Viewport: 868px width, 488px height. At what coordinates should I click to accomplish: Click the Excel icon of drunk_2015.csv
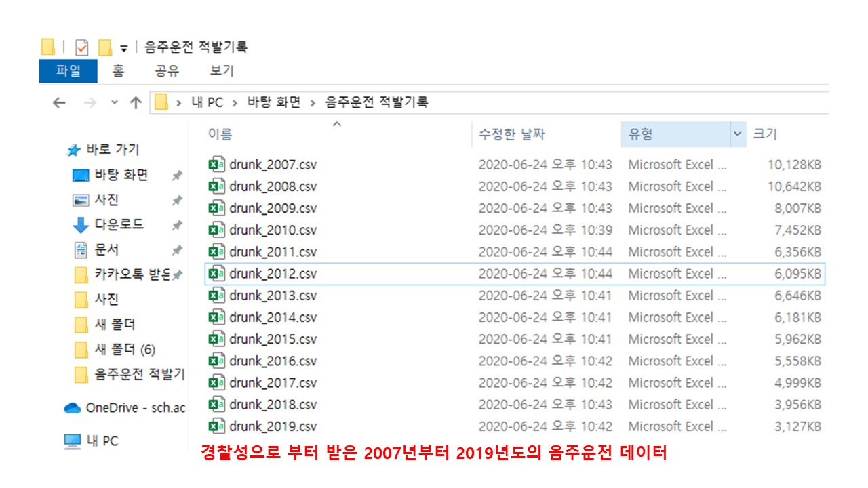(x=216, y=338)
